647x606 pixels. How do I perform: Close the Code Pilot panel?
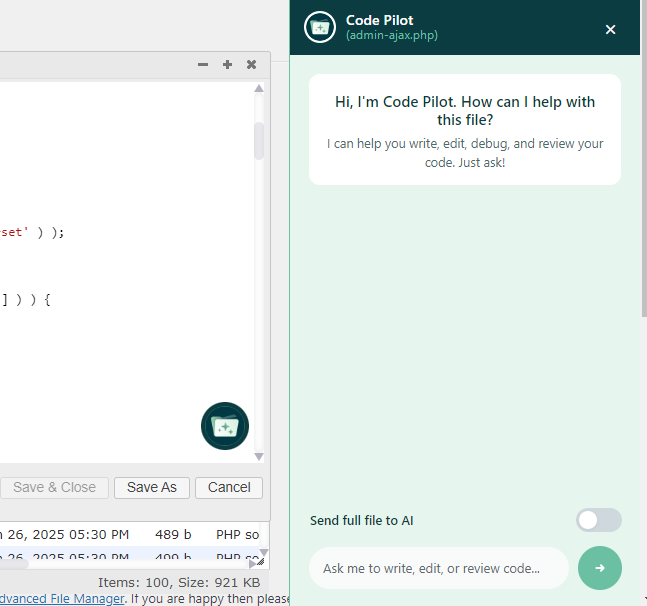click(x=610, y=29)
